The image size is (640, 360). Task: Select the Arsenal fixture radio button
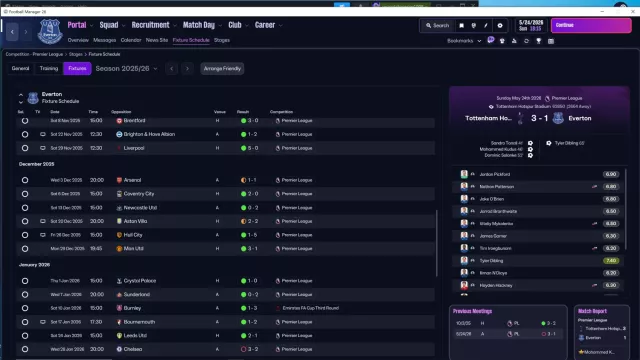pos(25,180)
